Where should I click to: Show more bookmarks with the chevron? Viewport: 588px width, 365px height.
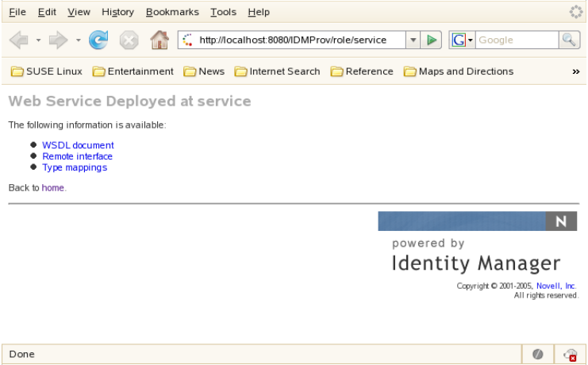coord(576,71)
